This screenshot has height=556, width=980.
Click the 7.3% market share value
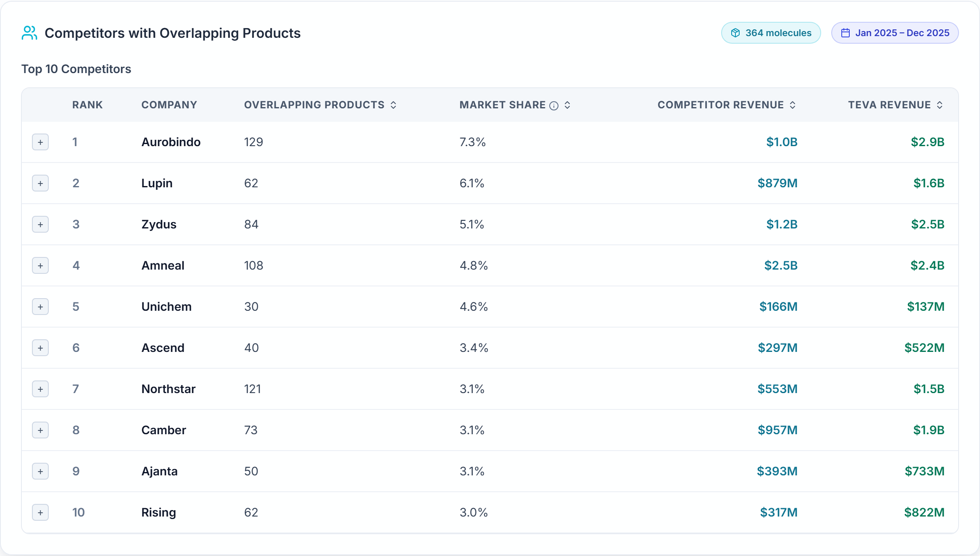coord(473,142)
